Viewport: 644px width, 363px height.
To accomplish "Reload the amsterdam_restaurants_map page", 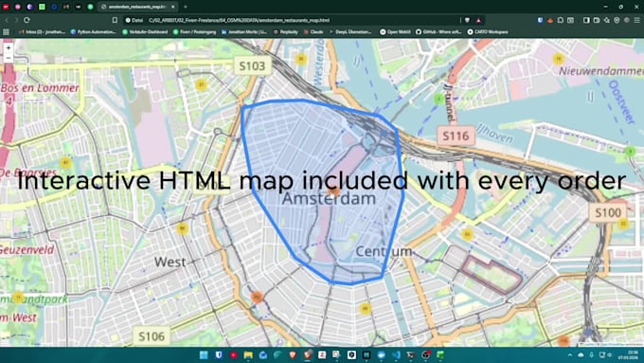I will 27,20.
